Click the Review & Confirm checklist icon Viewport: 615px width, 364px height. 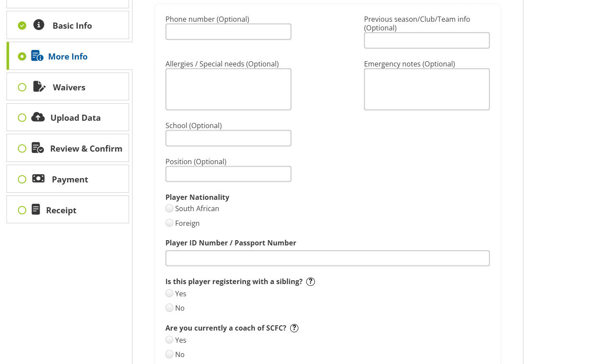tap(38, 148)
